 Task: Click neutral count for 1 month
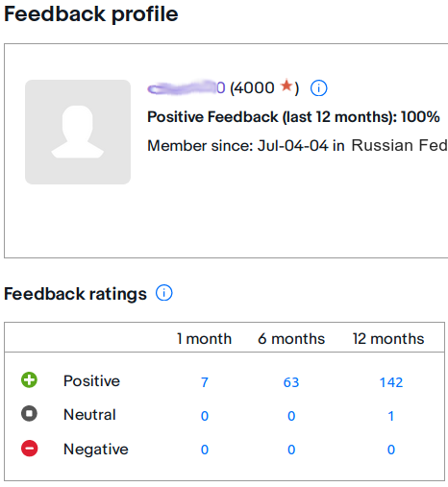pyautogui.click(x=205, y=416)
